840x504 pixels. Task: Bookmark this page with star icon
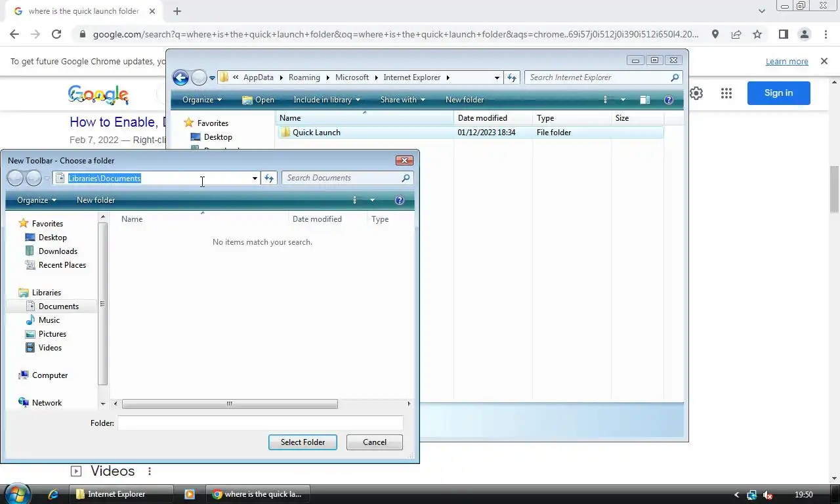pyautogui.click(x=757, y=34)
